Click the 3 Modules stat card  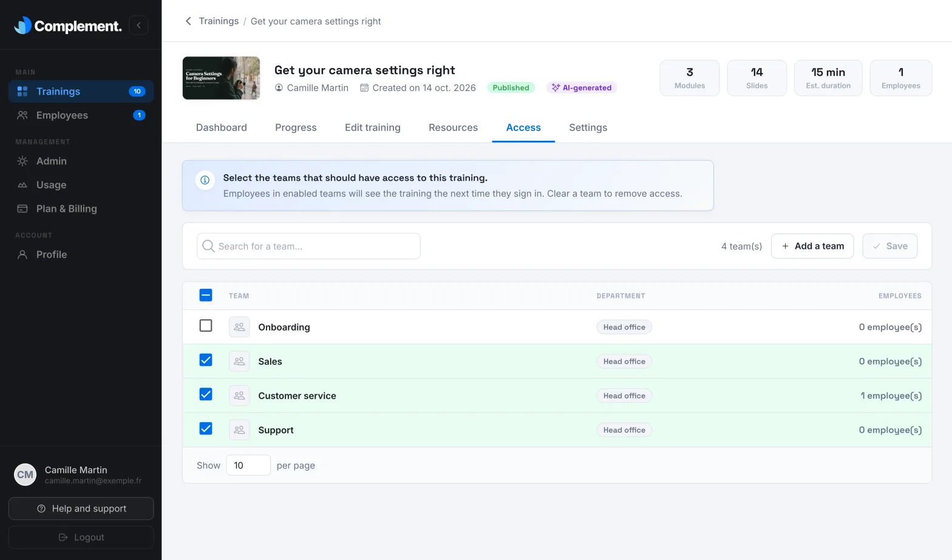click(x=690, y=78)
